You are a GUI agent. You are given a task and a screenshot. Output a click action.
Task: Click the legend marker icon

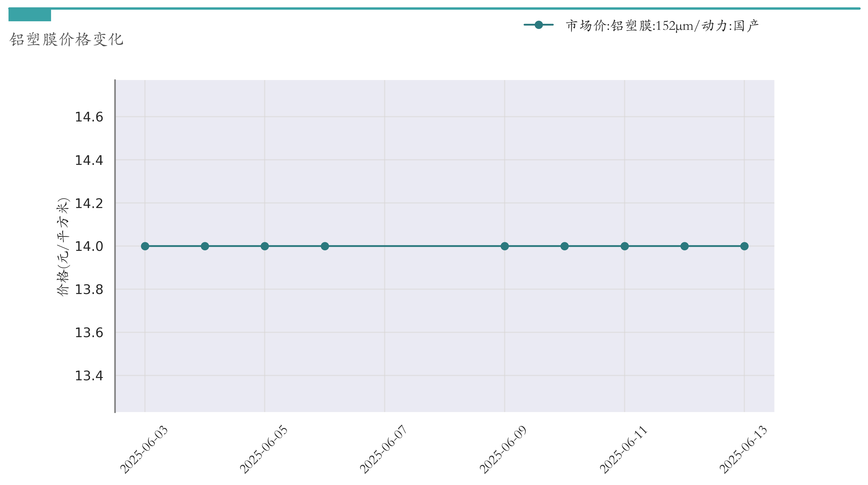pyautogui.click(x=538, y=25)
